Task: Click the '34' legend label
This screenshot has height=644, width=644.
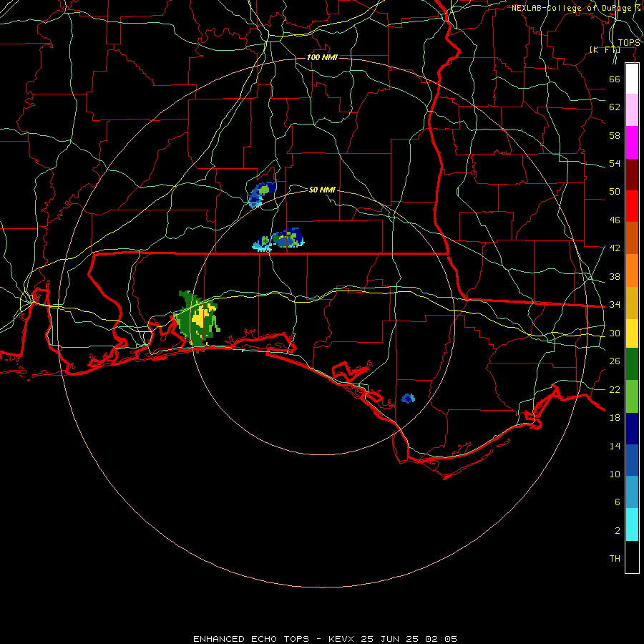Action: click(615, 305)
